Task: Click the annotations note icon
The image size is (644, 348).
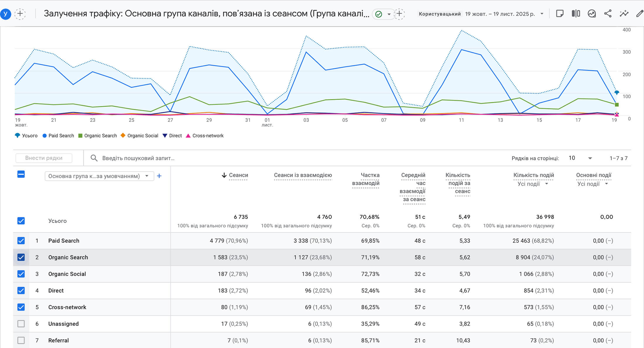Action: (x=559, y=13)
